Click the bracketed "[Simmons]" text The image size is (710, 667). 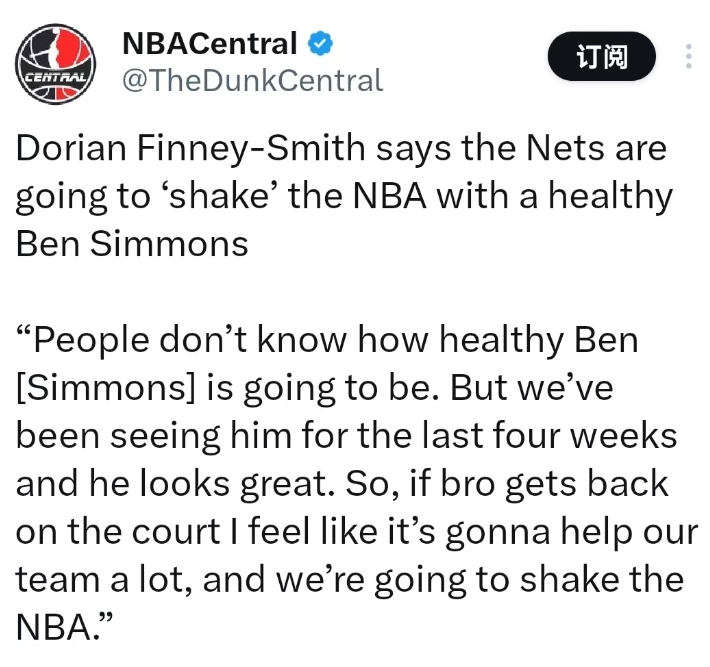click(98, 390)
